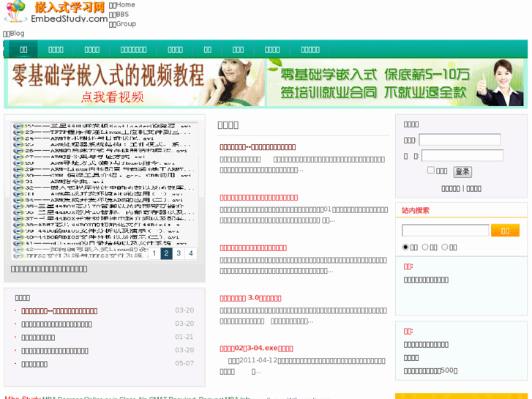Click the banner with thumbs-up businesswoman
532x399 pixels.
tap(395, 83)
